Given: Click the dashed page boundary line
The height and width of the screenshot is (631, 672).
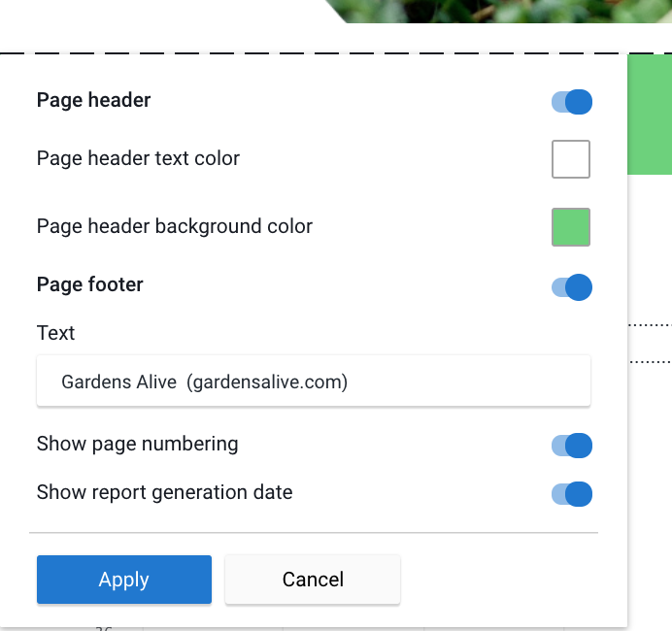Looking at the screenshot, I should [x=336, y=53].
